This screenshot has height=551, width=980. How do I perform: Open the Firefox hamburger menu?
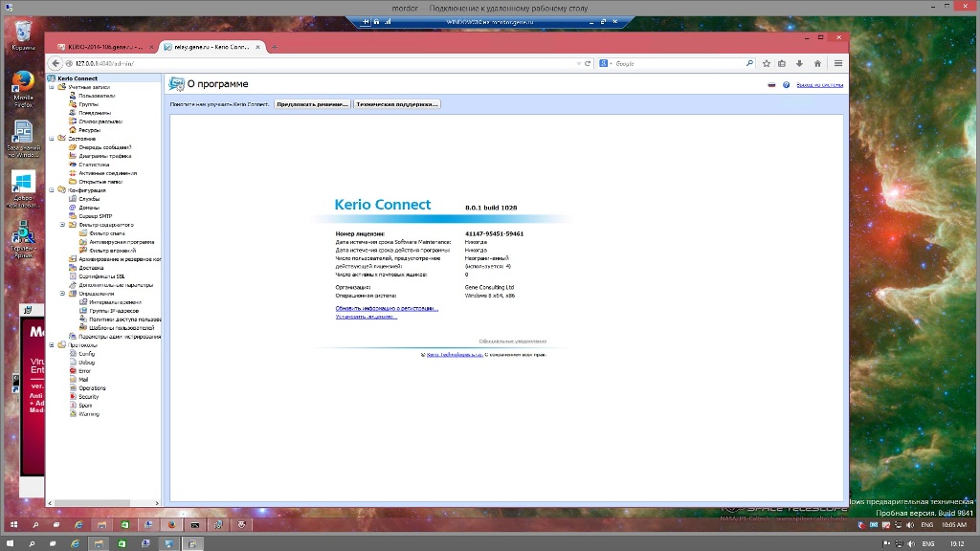tap(838, 63)
